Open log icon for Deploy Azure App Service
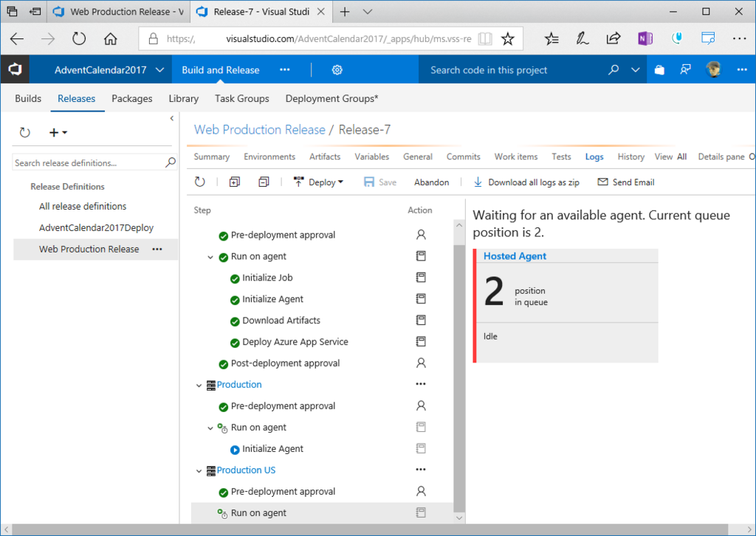756x536 pixels. pos(421,341)
